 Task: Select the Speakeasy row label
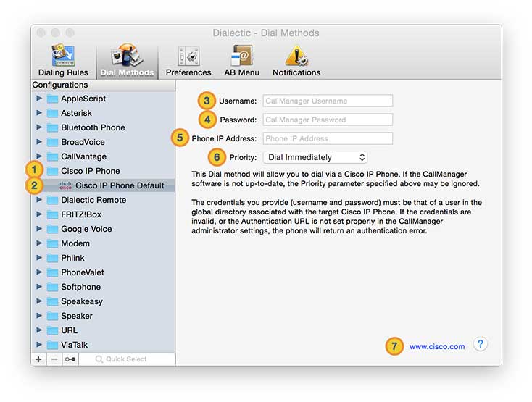point(82,301)
